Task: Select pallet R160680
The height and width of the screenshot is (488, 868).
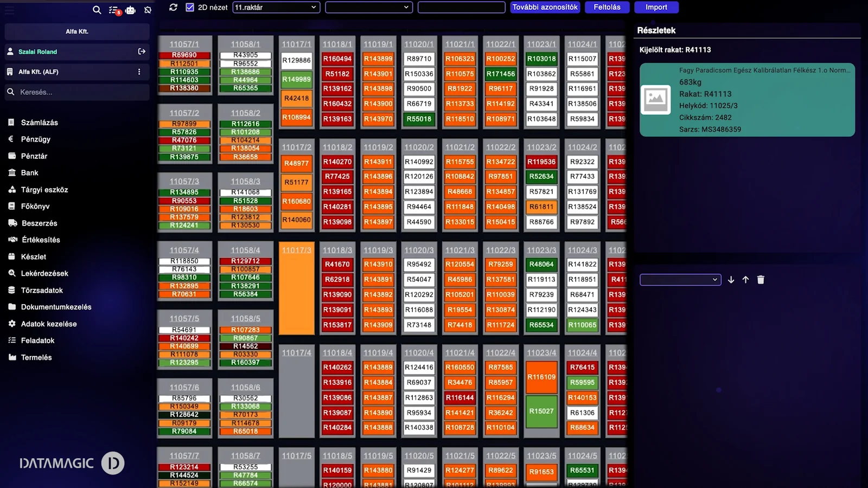Action: 297,201
